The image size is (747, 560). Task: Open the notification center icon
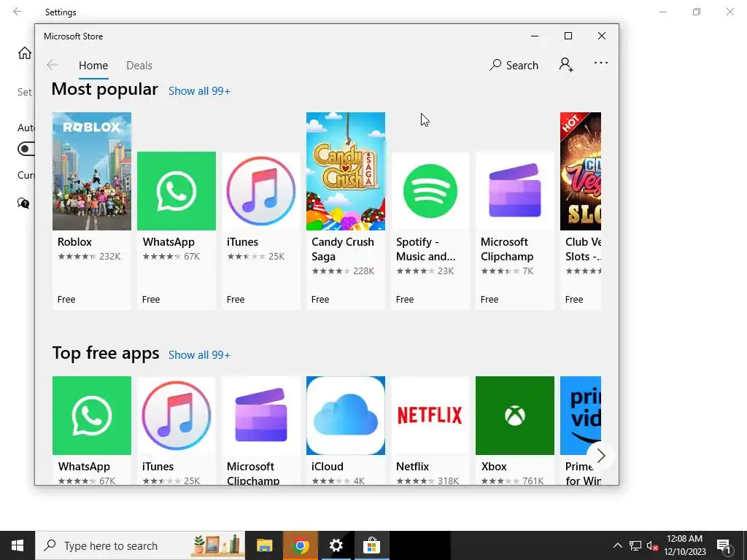[724, 545]
